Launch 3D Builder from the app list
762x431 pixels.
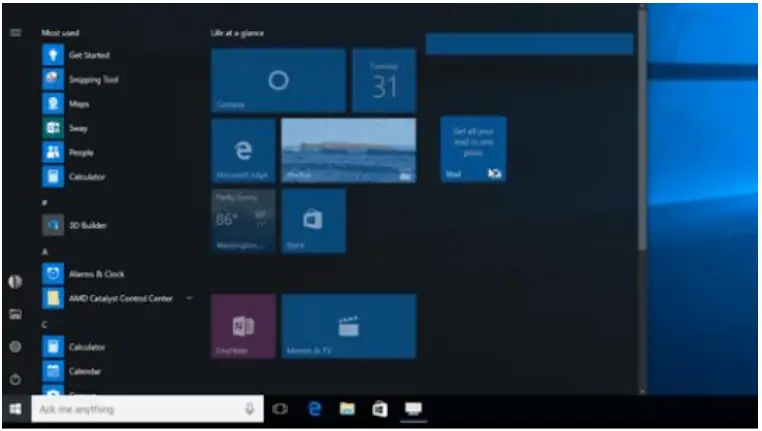[74, 225]
